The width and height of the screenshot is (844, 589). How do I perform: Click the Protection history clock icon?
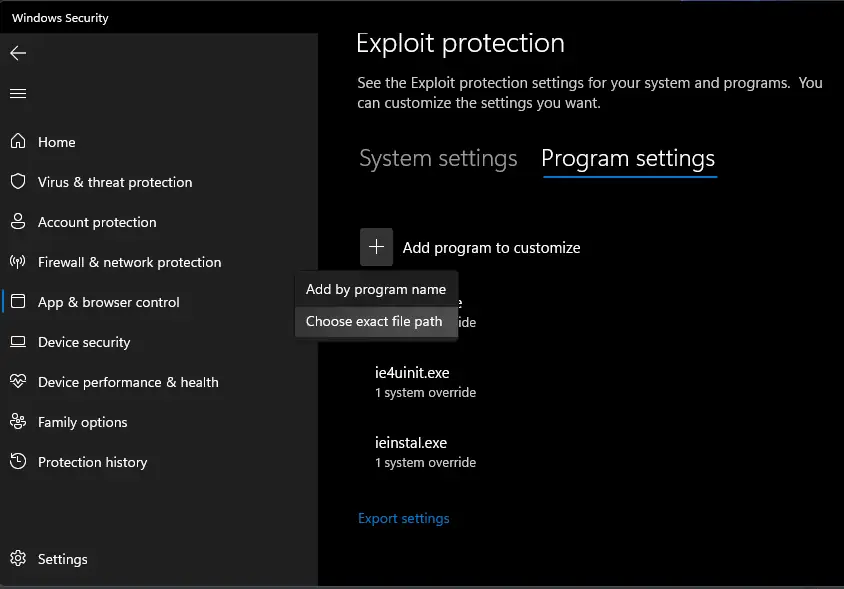(x=18, y=461)
